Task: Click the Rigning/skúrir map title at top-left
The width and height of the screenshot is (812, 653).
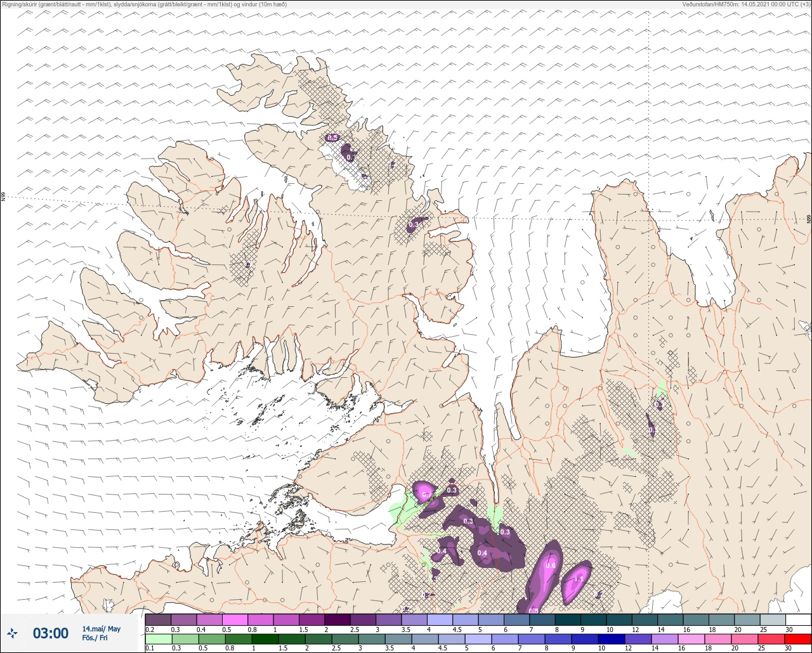Action: pyautogui.click(x=144, y=4)
